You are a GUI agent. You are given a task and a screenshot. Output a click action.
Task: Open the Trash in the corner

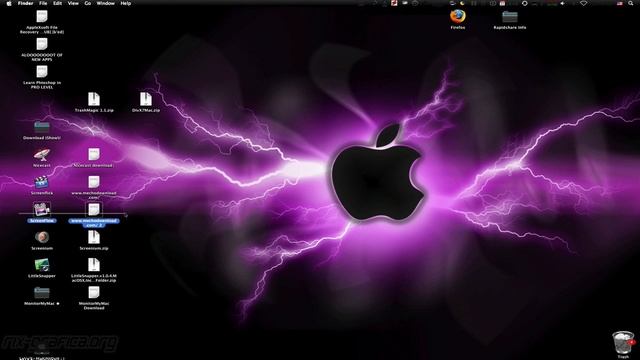[x=622, y=343]
